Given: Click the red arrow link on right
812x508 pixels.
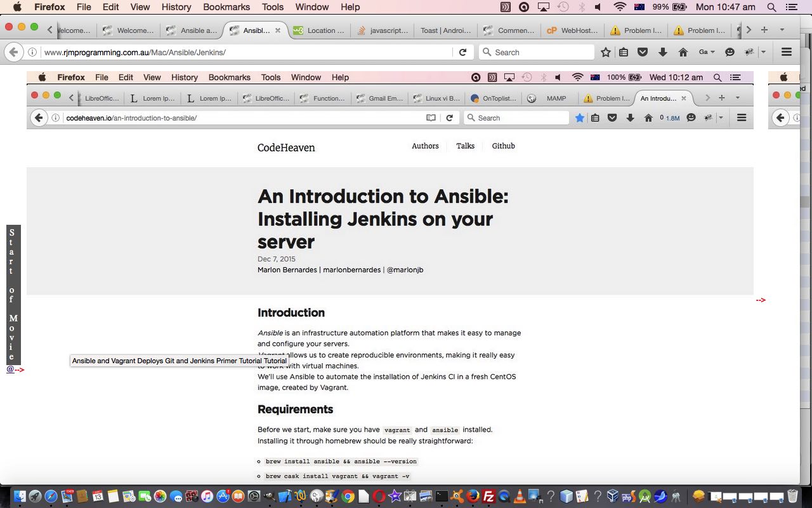Looking at the screenshot, I should (761, 300).
